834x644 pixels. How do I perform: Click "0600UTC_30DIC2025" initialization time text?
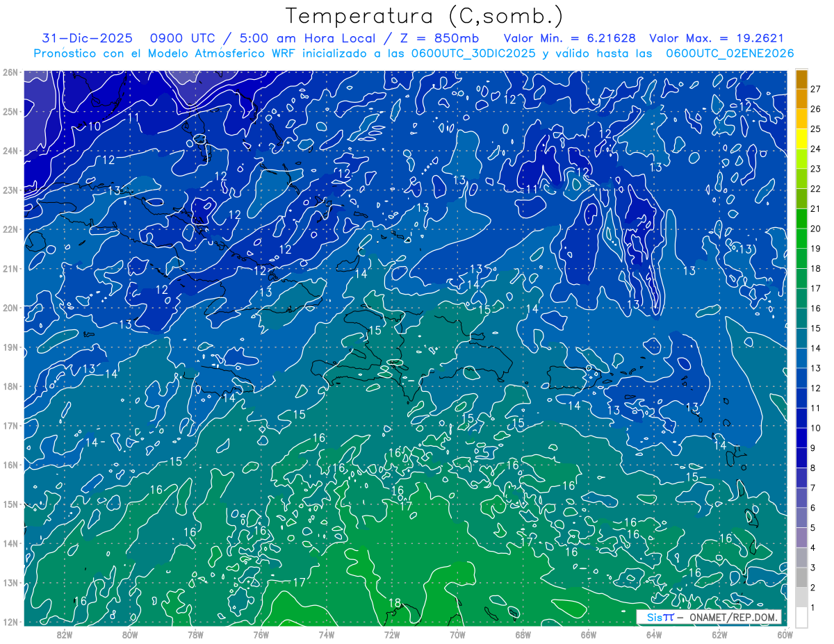coord(474,53)
